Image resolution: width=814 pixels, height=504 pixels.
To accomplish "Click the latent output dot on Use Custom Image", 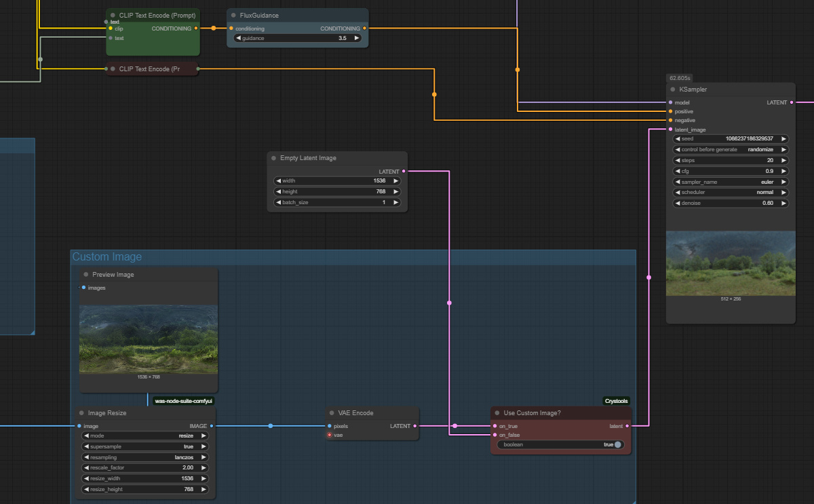I will [627, 426].
